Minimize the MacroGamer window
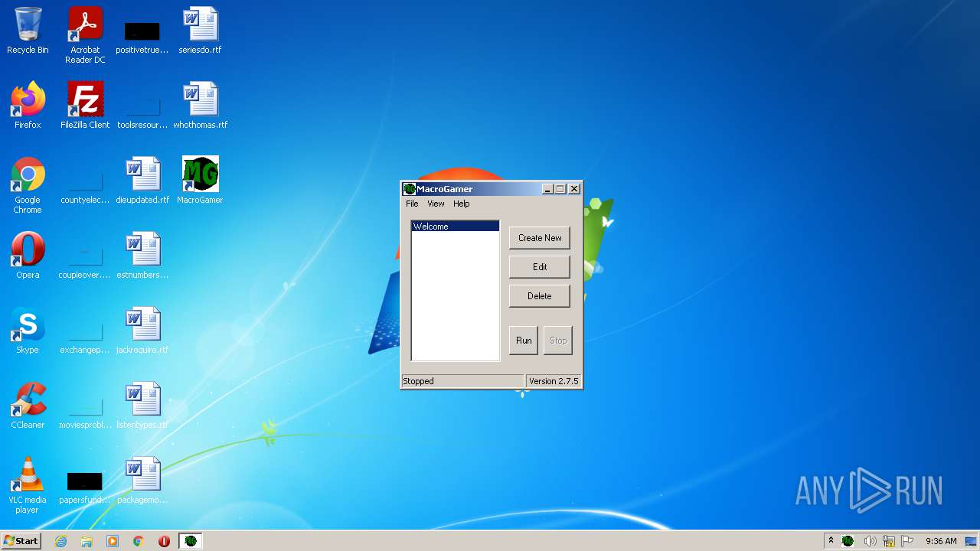Screen dimensions: 980x551 click(x=547, y=189)
